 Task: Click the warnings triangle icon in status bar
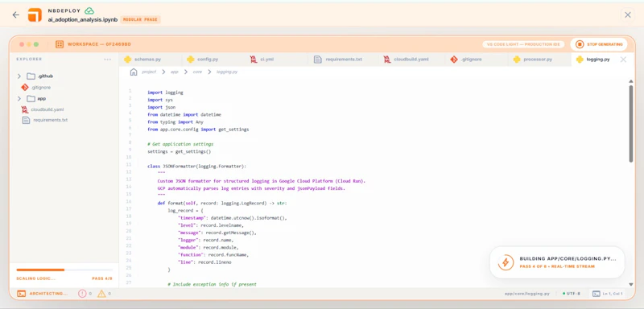(101, 294)
